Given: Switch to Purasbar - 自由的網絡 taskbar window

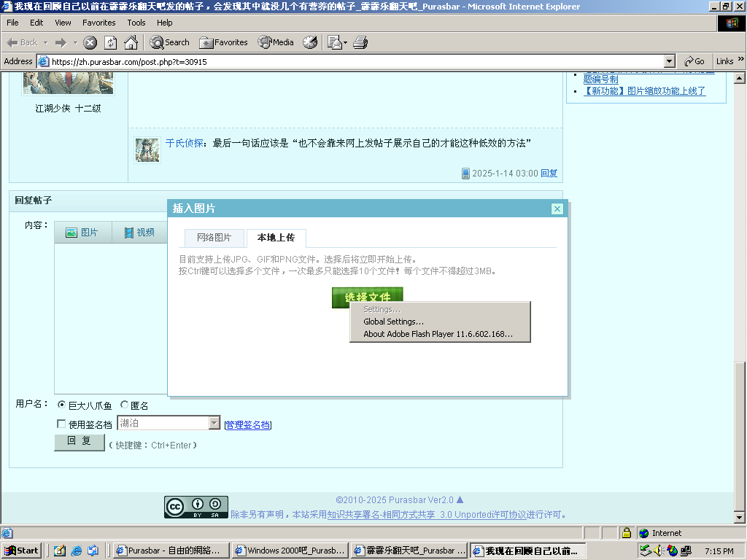Looking at the screenshot, I should click(172, 551).
